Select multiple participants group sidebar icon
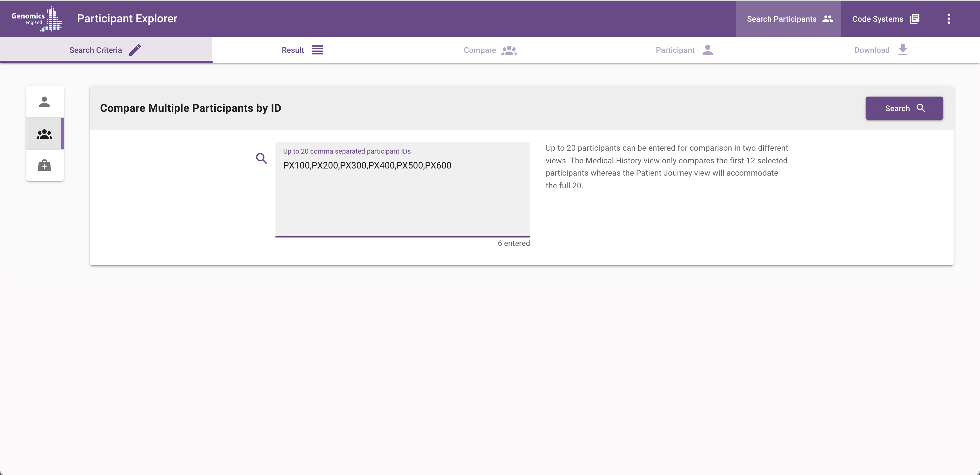 (44, 134)
